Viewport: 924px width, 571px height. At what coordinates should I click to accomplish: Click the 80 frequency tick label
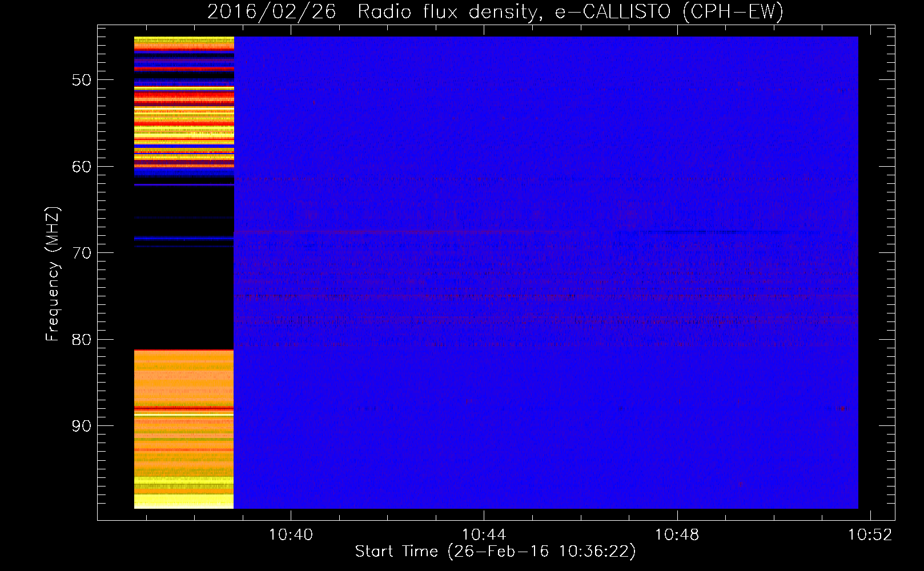pos(82,340)
